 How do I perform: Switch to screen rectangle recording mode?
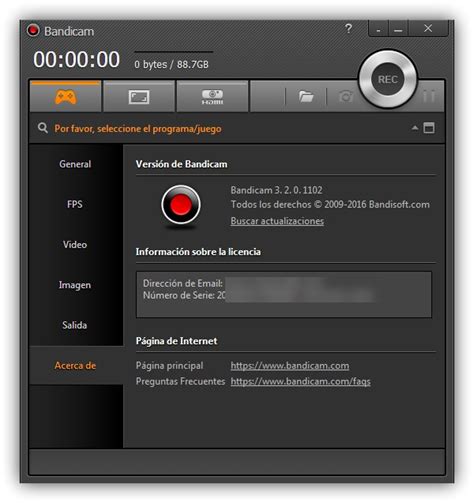click(x=139, y=97)
